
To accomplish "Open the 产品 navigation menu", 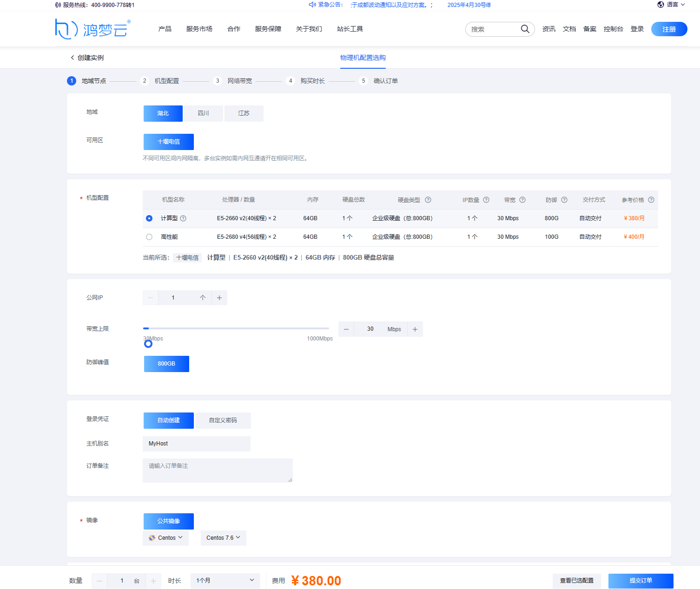I will (165, 29).
